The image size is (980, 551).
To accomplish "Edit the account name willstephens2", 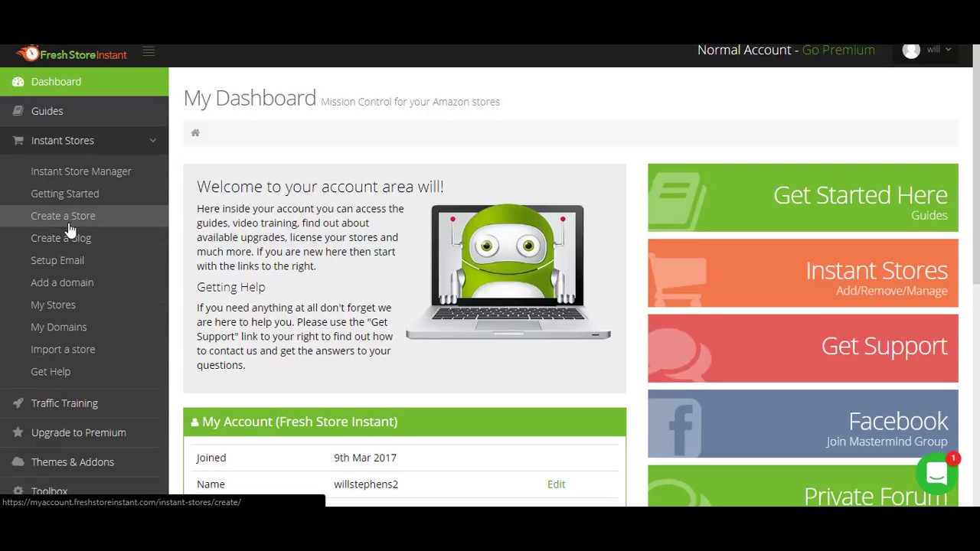I will click(557, 484).
